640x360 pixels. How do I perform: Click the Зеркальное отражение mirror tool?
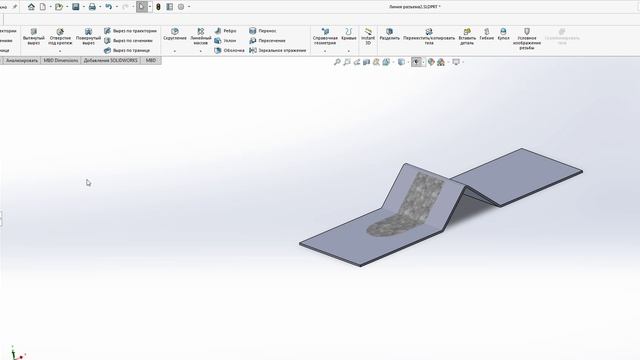[x=278, y=51]
